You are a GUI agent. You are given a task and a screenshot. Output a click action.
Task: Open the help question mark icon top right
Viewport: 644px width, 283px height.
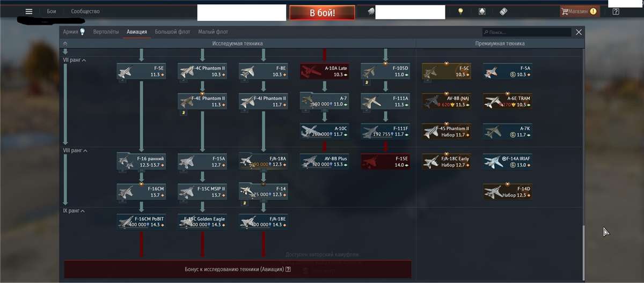(x=616, y=11)
